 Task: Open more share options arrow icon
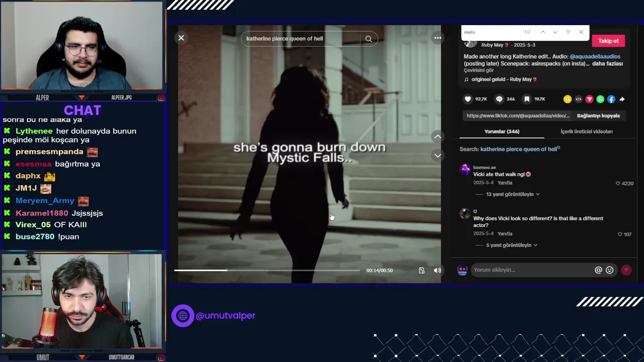pos(622,99)
